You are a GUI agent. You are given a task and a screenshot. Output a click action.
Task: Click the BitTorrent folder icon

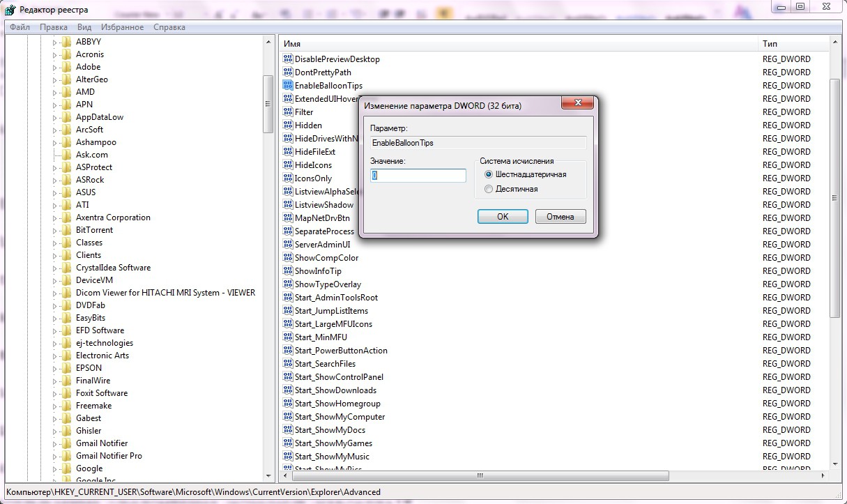67,230
